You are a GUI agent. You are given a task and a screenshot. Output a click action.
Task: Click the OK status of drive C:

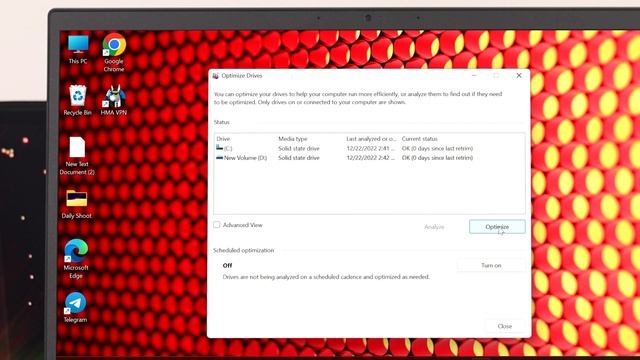click(437, 149)
